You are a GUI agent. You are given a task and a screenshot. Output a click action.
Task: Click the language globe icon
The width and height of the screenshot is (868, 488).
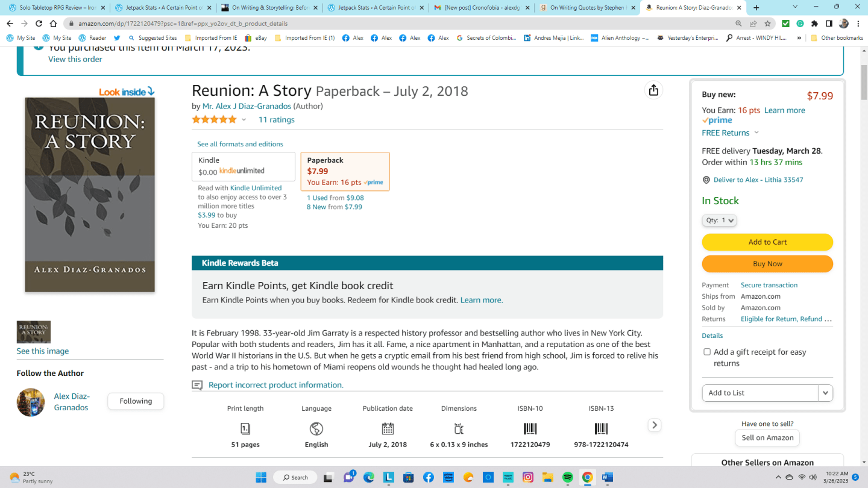(316, 429)
